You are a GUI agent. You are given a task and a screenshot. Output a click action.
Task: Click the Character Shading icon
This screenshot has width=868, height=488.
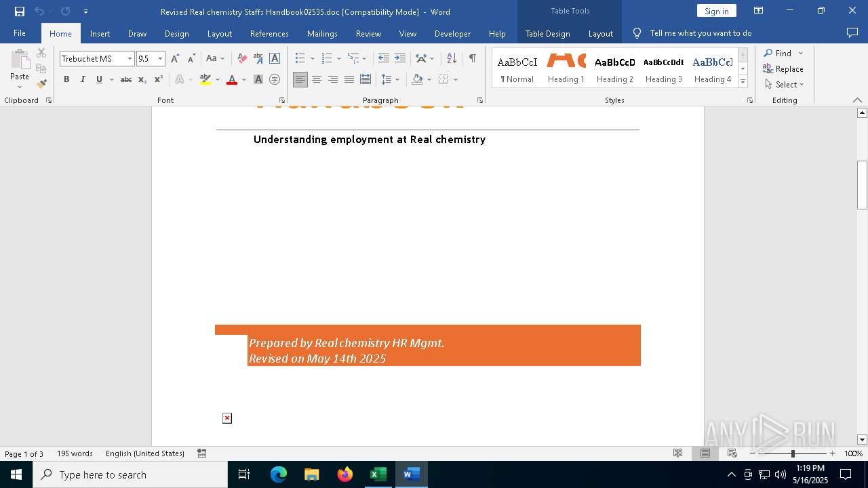pos(258,79)
